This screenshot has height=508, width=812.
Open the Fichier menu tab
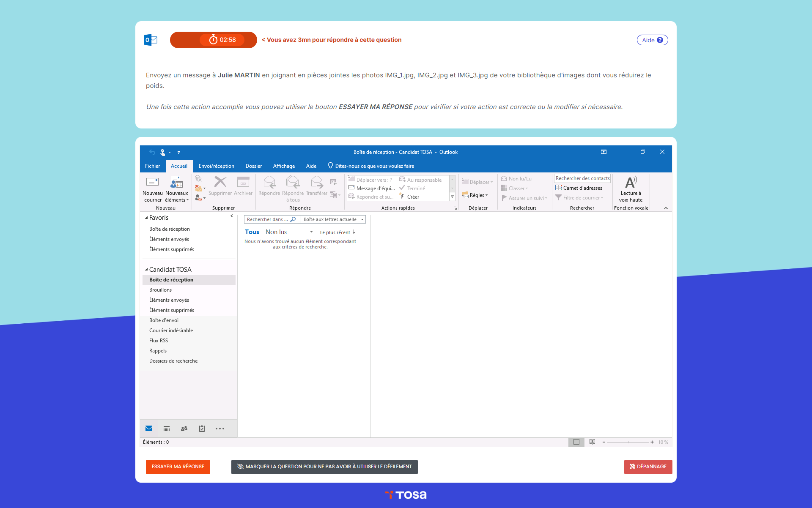[152, 166]
